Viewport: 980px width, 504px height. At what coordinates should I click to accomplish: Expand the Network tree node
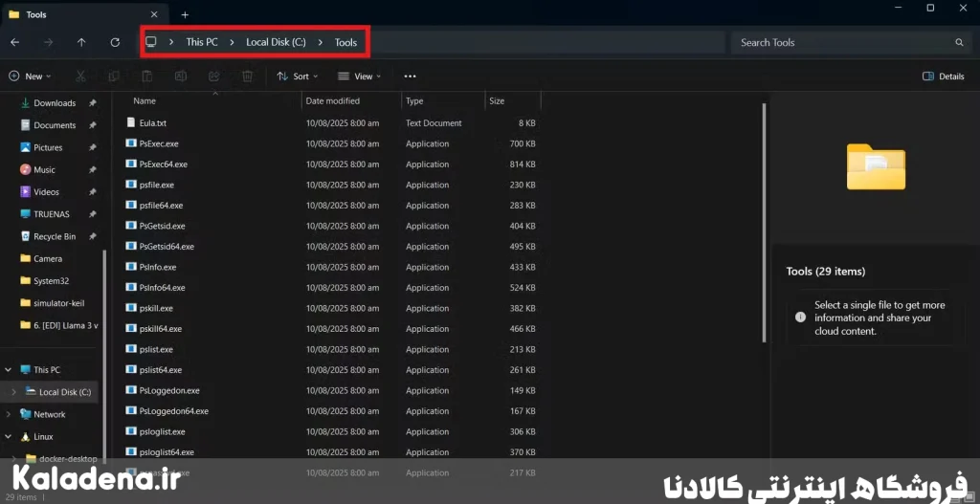(8, 414)
